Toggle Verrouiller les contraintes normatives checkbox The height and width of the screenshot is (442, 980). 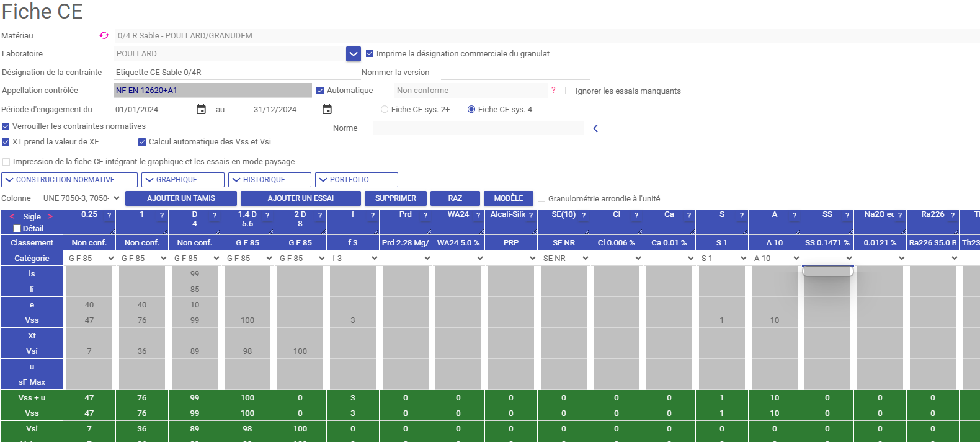6,126
